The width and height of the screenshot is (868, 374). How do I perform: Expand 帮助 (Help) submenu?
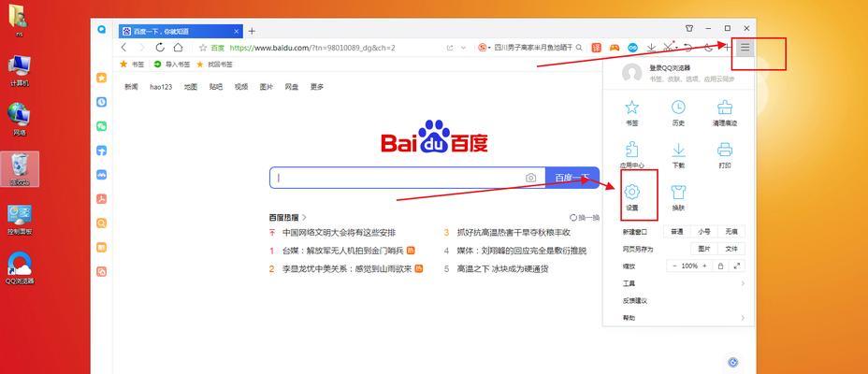(684, 318)
